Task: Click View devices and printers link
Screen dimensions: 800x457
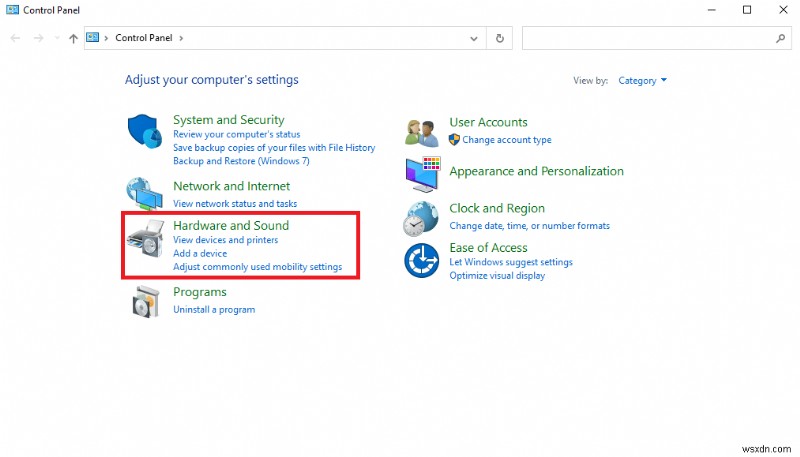Action: pyautogui.click(x=225, y=240)
